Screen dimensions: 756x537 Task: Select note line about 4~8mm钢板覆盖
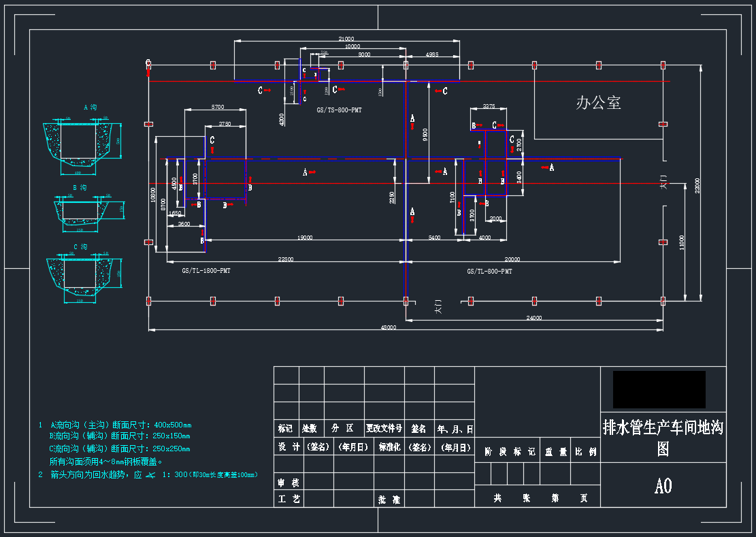coord(106,461)
